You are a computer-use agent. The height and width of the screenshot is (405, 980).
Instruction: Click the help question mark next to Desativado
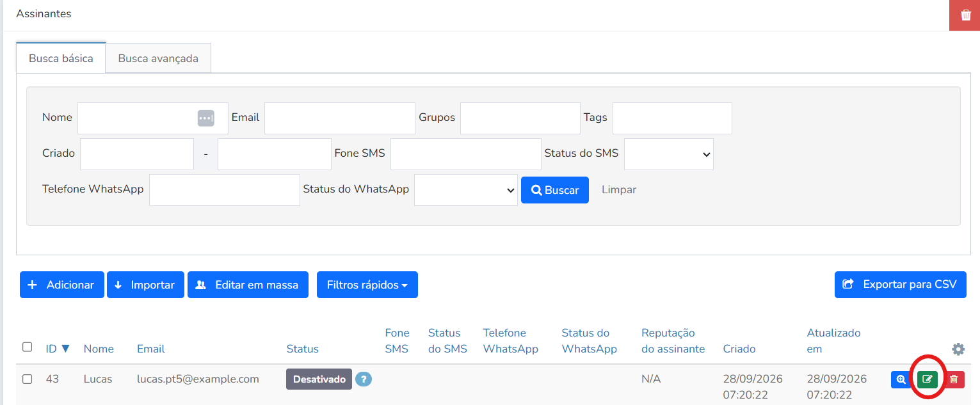coord(364,379)
